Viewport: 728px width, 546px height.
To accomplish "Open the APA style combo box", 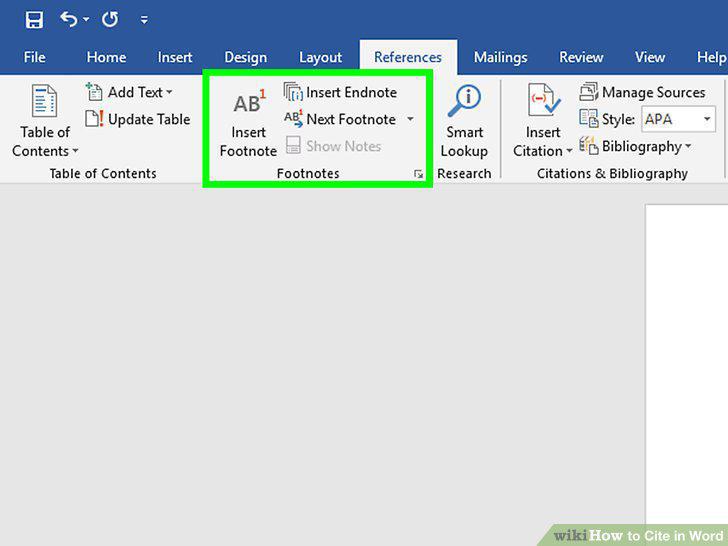I will point(678,119).
